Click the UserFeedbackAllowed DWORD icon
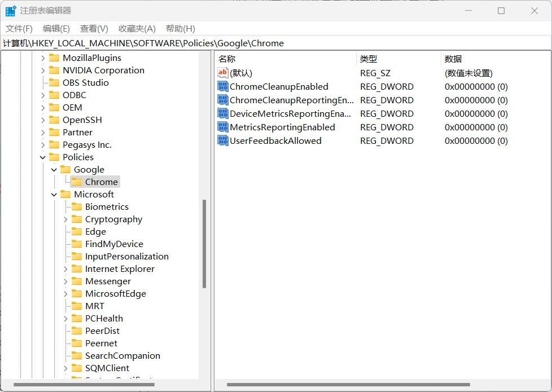 222,141
